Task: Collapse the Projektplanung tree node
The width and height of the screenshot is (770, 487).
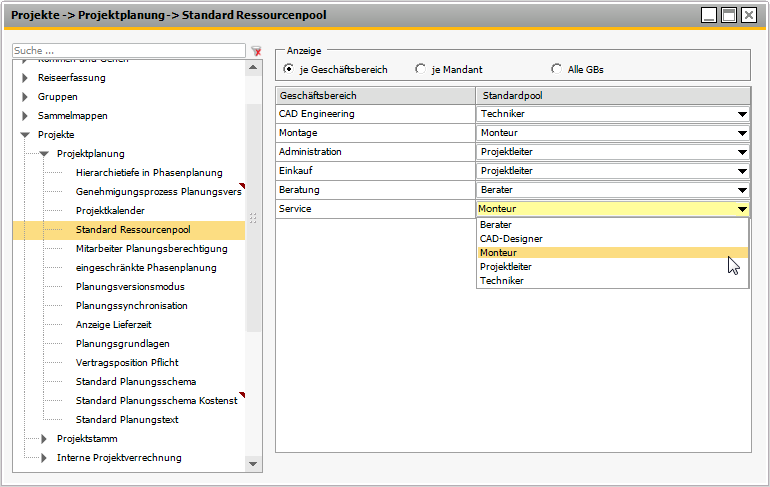Action: point(44,153)
